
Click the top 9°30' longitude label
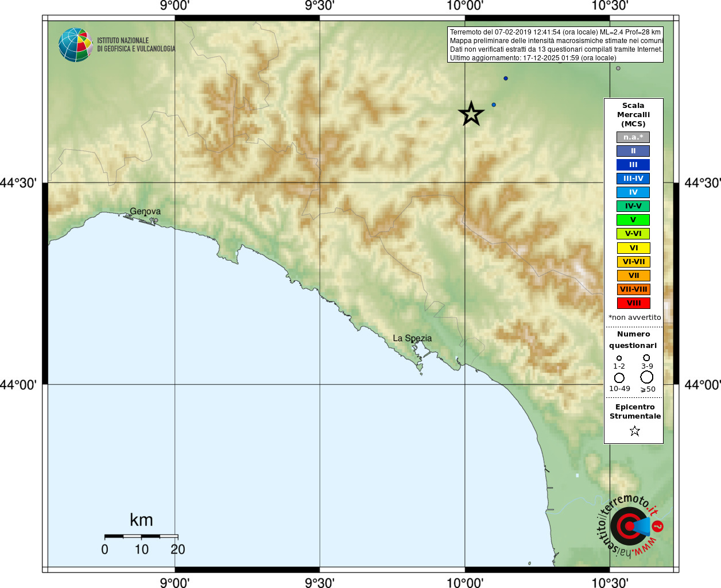(320, 6)
